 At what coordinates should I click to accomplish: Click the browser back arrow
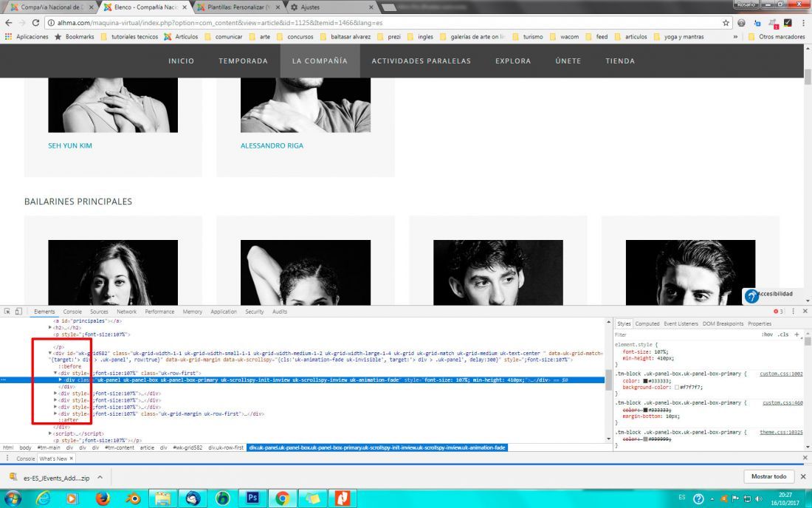click(9, 23)
